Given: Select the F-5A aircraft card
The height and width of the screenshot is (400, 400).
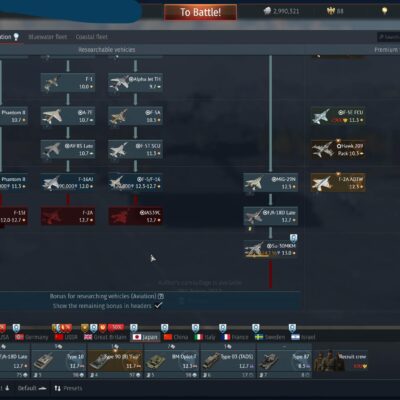Looking at the screenshot, I should coord(135,116).
